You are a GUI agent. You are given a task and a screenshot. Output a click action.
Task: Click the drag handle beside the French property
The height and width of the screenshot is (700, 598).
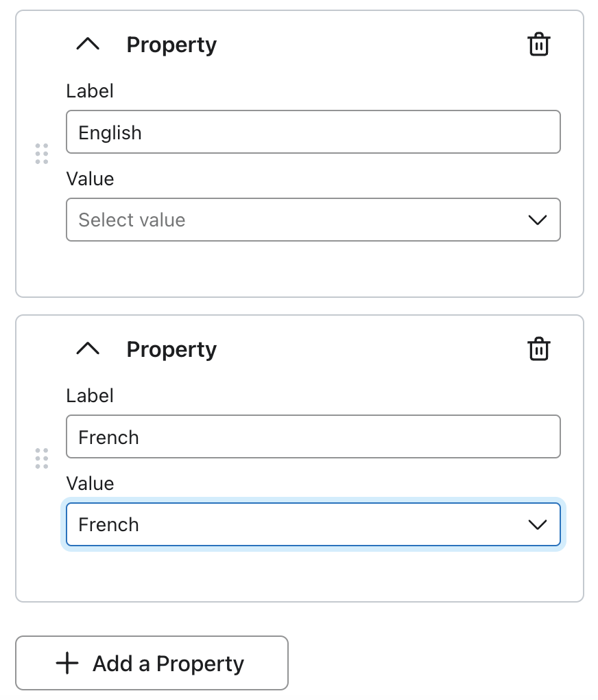click(x=42, y=457)
